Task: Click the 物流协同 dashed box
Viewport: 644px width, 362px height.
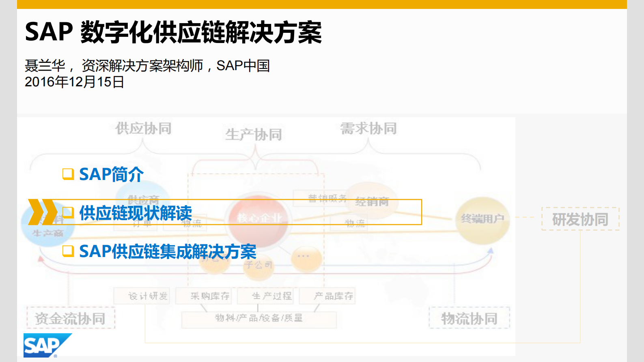Action: 469,318
